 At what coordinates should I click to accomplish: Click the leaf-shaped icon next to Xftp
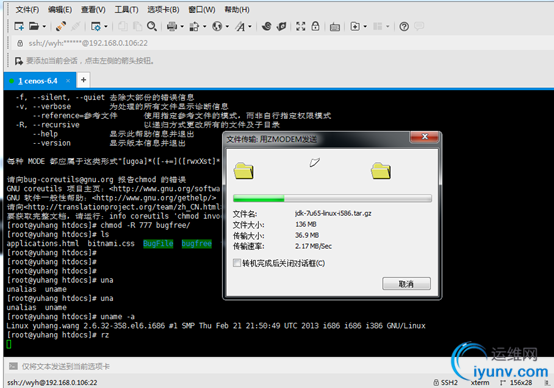[282, 26]
